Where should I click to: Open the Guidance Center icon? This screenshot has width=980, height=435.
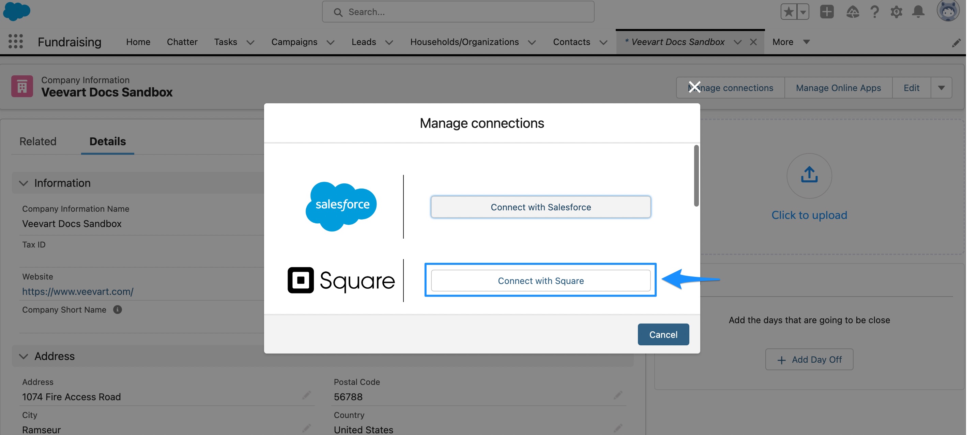pyautogui.click(x=852, y=12)
